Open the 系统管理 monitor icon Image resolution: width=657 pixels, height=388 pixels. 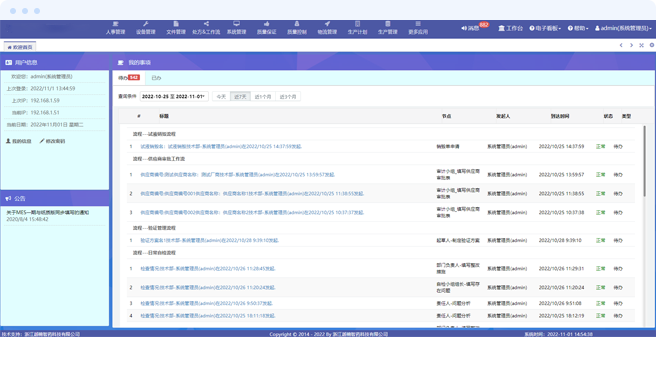pyautogui.click(x=236, y=24)
